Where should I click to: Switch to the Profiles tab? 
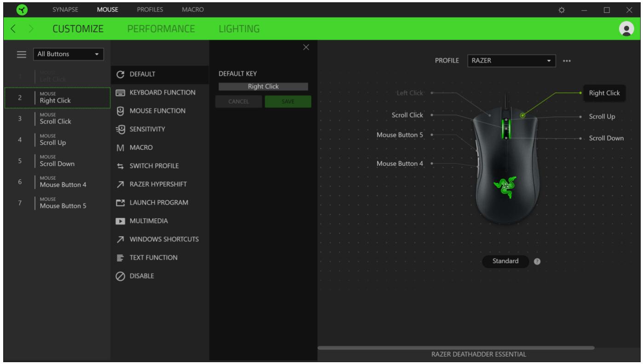point(150,9)
